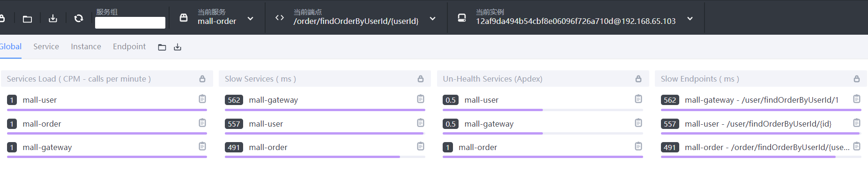The width and height of the screenshot is (868, 181).
Task: Click the download icon in top toolbar
Action: pyautogui.click(x=53, y=18)
